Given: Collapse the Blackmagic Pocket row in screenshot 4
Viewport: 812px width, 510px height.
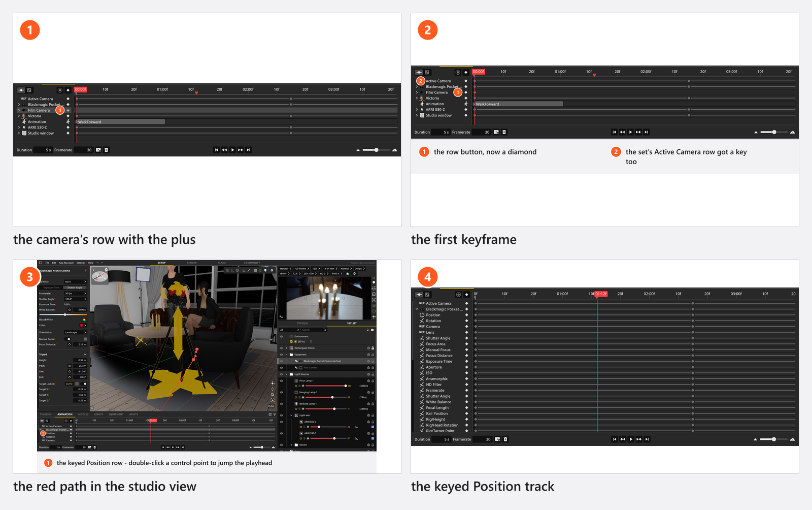Looking at the screenshot, I should click(x=417, y=309).
